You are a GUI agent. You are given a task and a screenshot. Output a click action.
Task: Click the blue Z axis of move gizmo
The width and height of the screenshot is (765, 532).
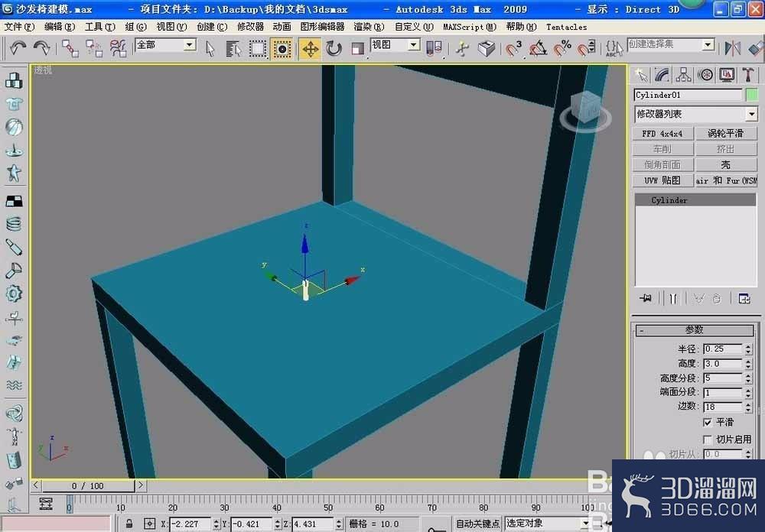click(x=305, y=251)
